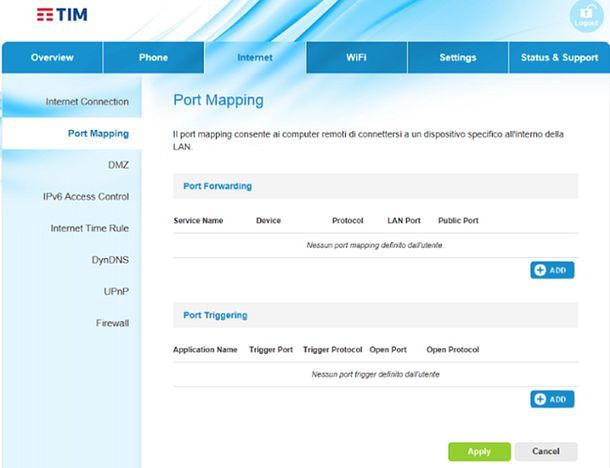Open Internet Connection in the sidebar

click(87, 102)
